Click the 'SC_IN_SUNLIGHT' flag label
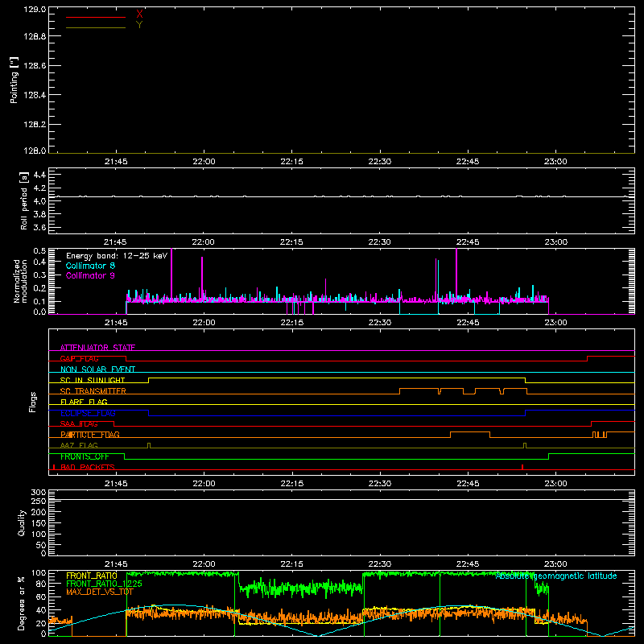This screenshot has width=644, height=644. tap(93, 380)
